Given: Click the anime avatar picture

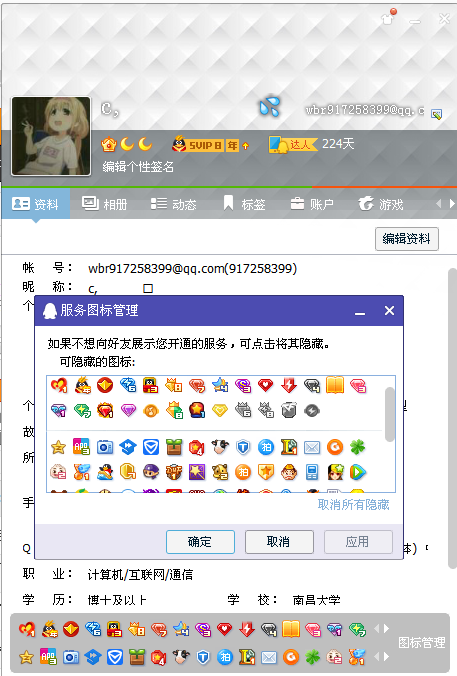Looking at the screenshot, I should point(51,136).
